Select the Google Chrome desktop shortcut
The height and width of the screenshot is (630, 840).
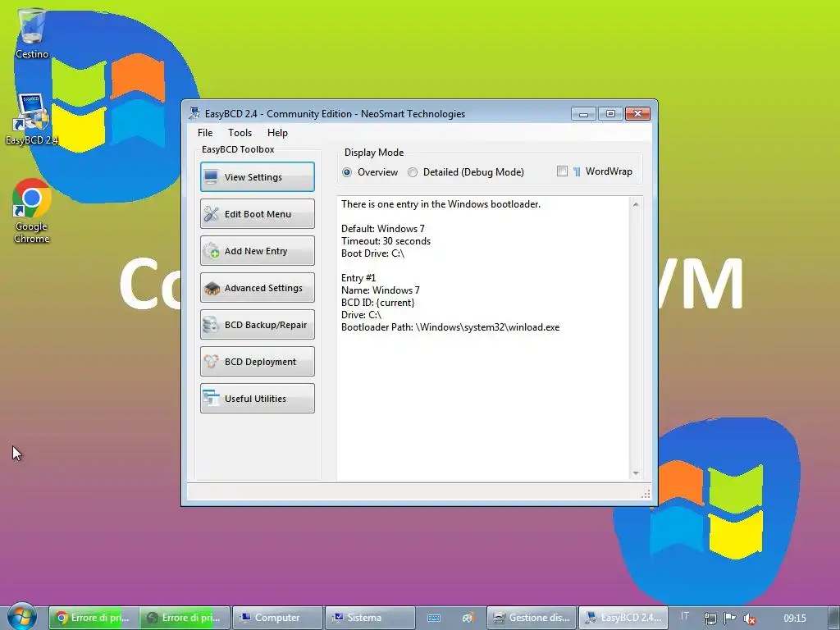32,211
